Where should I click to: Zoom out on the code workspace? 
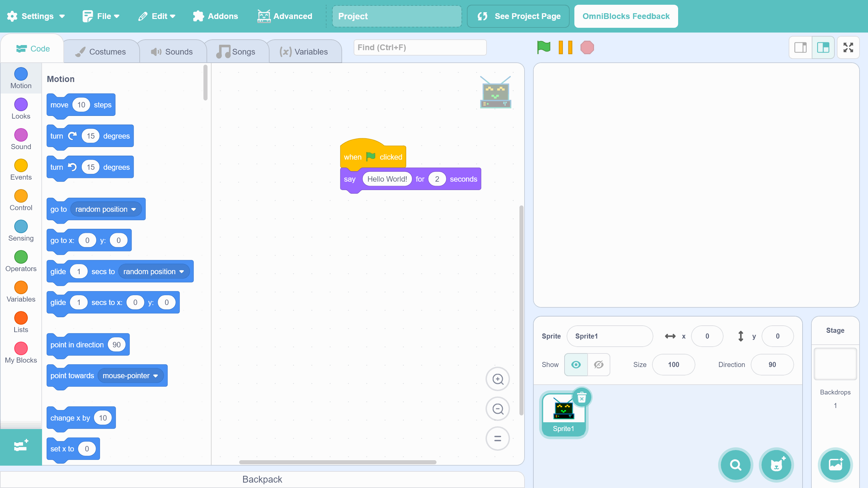tap(497, 409)
